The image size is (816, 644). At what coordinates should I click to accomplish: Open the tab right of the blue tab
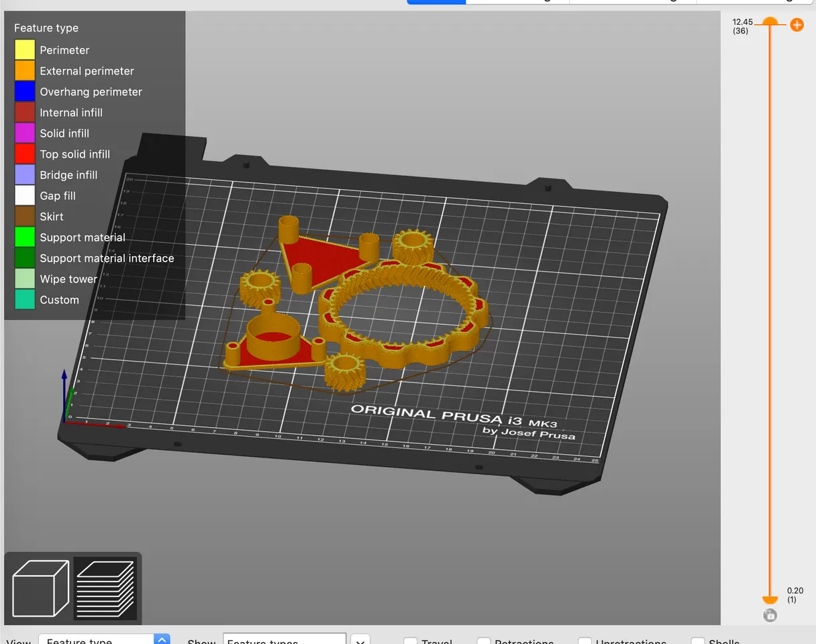coord(517,2)
